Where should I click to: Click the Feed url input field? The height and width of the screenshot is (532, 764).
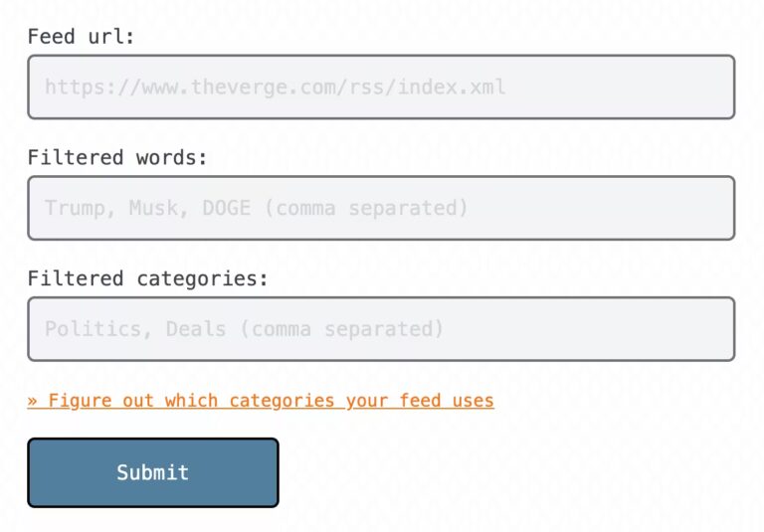pyautogui.click(x=381, y=87)
